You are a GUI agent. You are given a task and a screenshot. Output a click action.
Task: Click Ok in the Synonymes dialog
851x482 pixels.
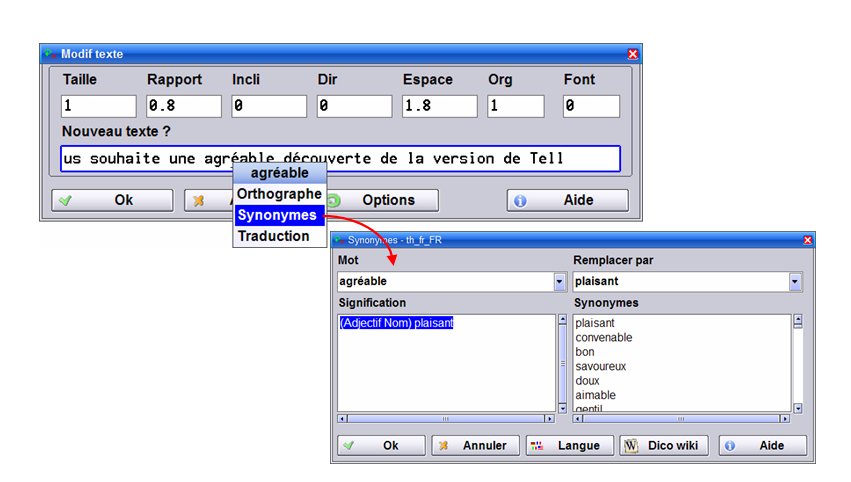[x=381, y=446]
